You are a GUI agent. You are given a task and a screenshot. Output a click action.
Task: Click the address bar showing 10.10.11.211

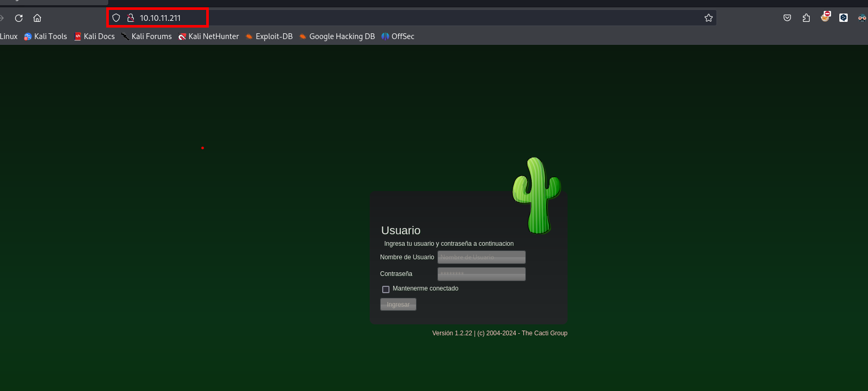417,18
